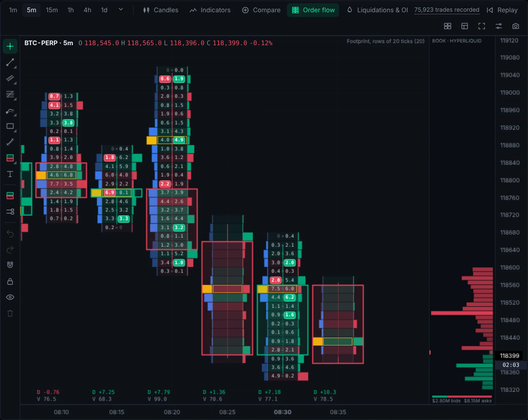This screenshot has width=528, height=420.
Task: Toggle magnet snap mode
Action: (x=10, y=265)
